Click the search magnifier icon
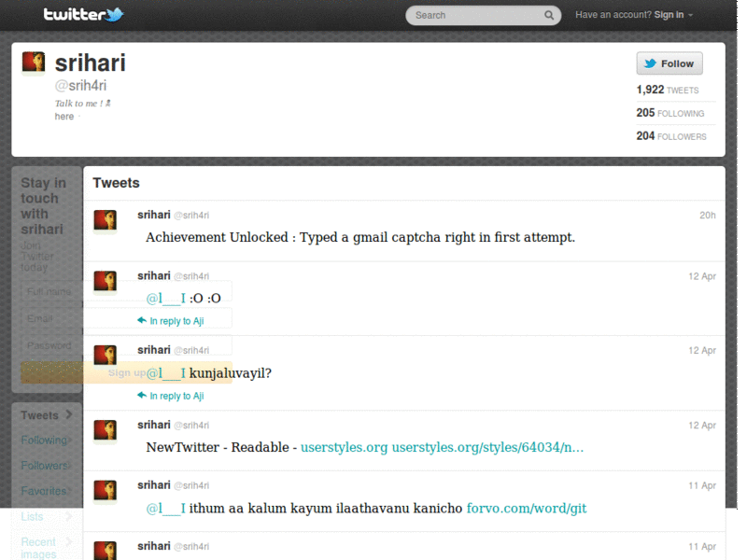747x560 pixels. pos(549,15)
